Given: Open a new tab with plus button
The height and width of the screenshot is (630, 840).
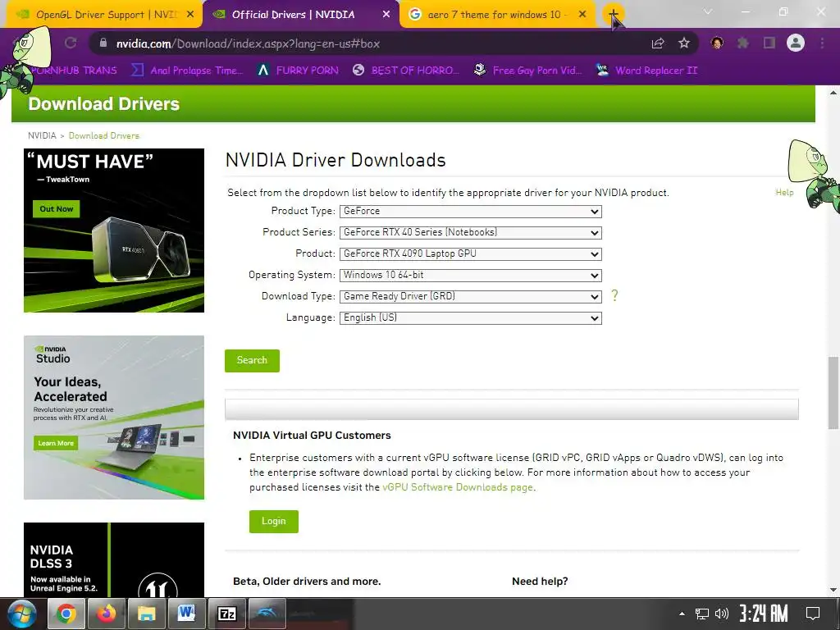Looking at the screenshot, I should (613, 14).
